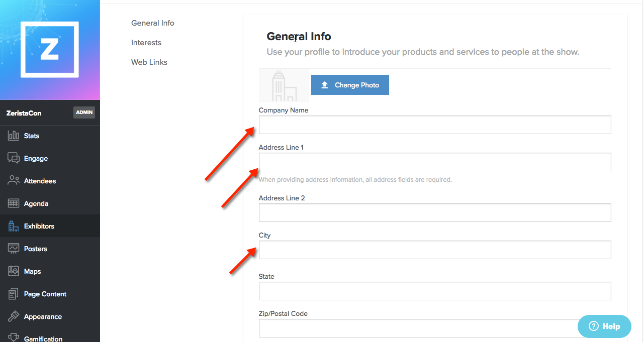Open the Attendees section
This screenshot has height=342, width=644.
(x=50, y=181)
